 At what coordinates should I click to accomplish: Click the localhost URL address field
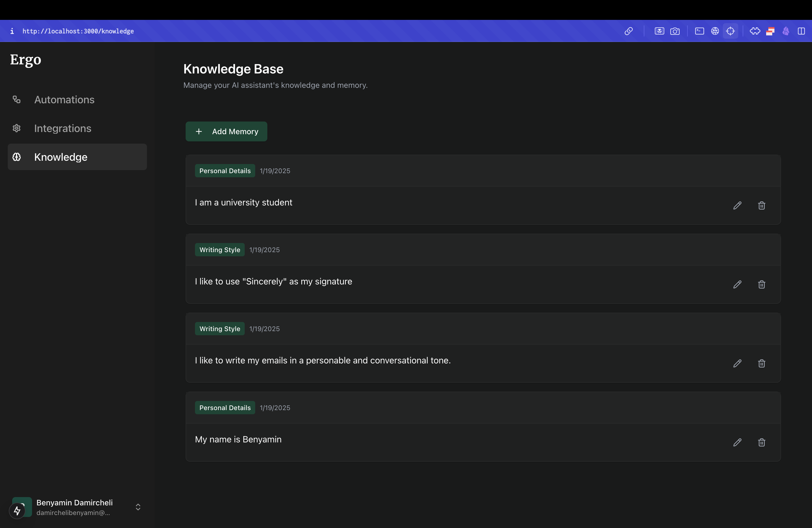[x=78, y=31]
